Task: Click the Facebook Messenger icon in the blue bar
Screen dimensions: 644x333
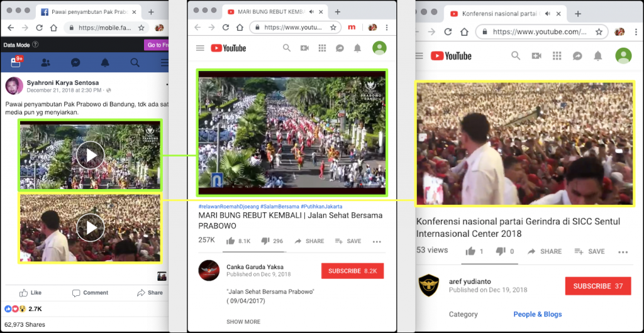Action: click(x=75, y=62)
